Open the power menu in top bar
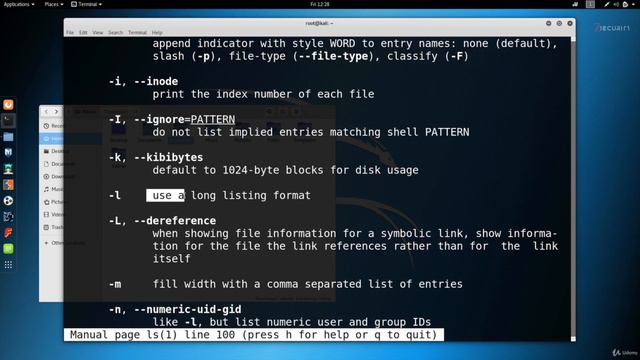Image resolution: width=640 pixels, height=360 pixels. (x=629, y=4)
